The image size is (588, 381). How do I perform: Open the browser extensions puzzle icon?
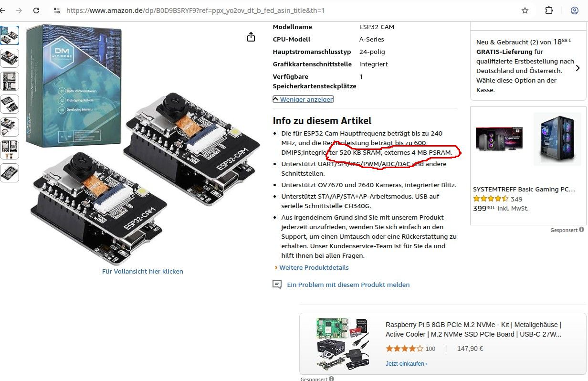click(549, 10)
